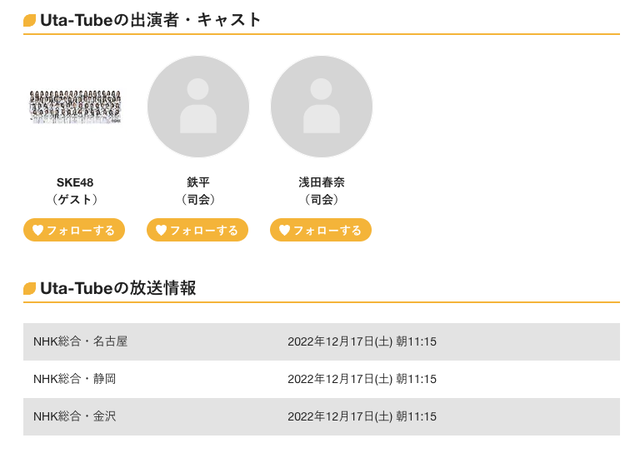Click the SKE48 name link

pyautogui.click(x=75, y=182)
